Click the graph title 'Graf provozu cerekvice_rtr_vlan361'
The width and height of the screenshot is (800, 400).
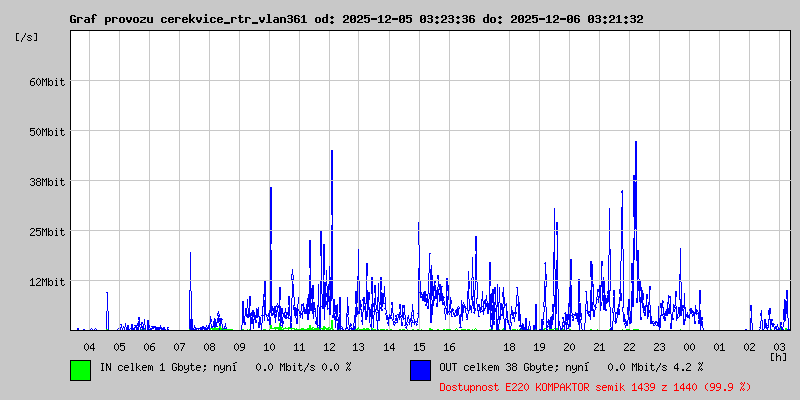[x=190, y=19]
